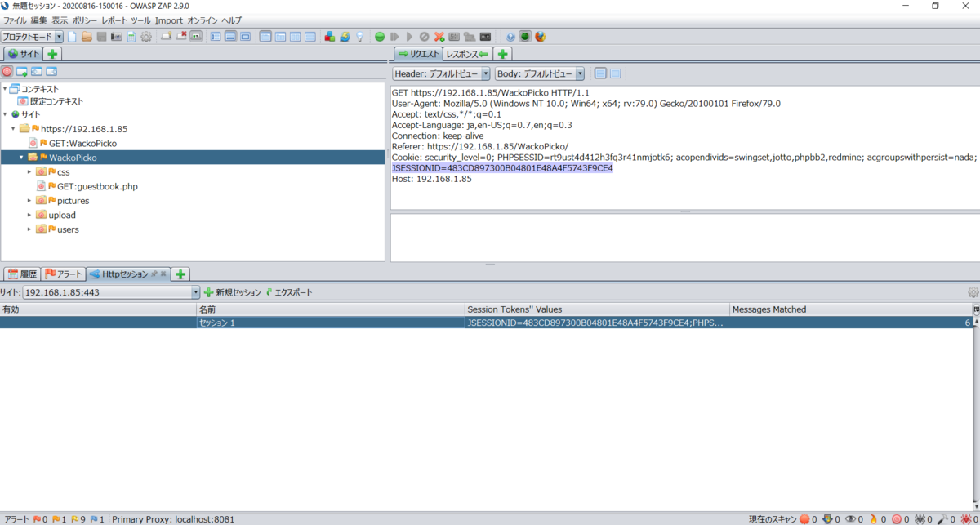
Task: Open the ツール menu
Action: [140, 20]
